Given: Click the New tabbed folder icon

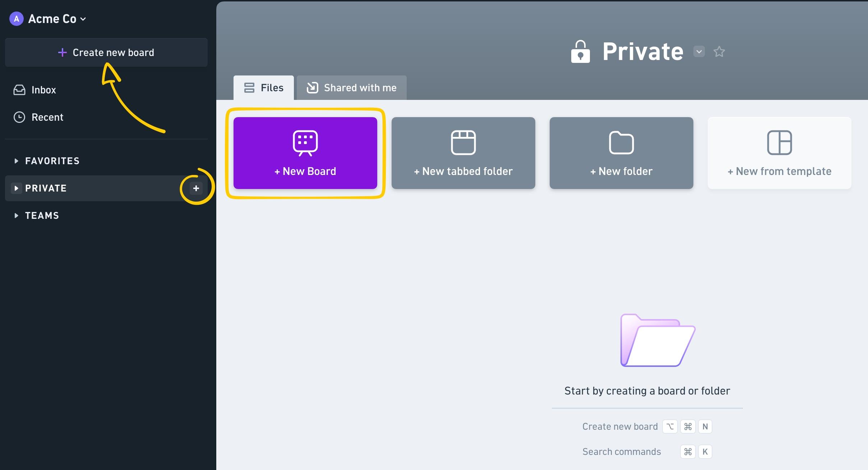Looking at the screenshot, I should [463, 143].
